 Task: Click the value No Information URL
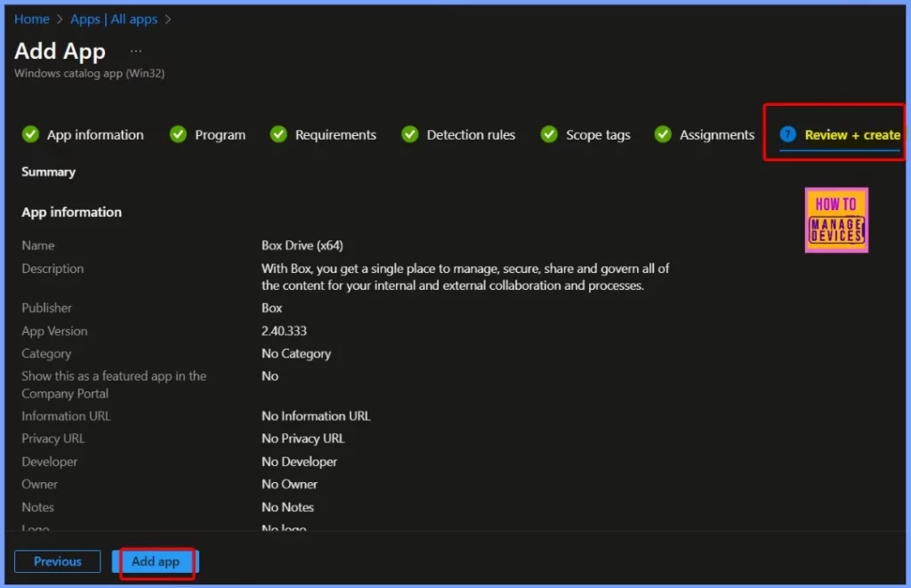pyautogui.click(x=316, y=416)
